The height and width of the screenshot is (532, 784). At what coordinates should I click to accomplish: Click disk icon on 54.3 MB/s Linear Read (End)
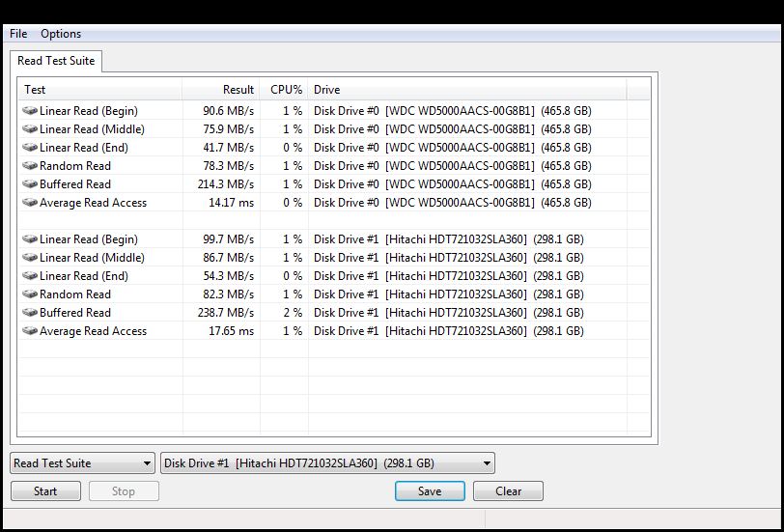coord(29,276)
